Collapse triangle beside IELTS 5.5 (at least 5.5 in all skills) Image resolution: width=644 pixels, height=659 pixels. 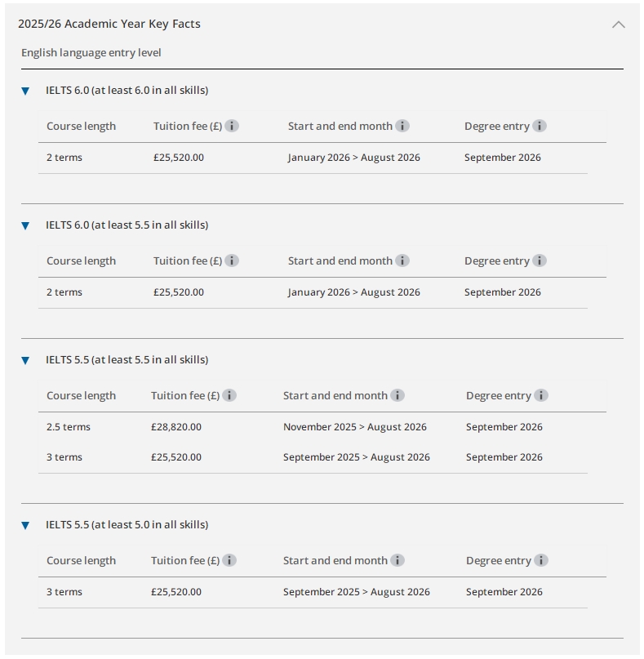click(x=25, y=360)
